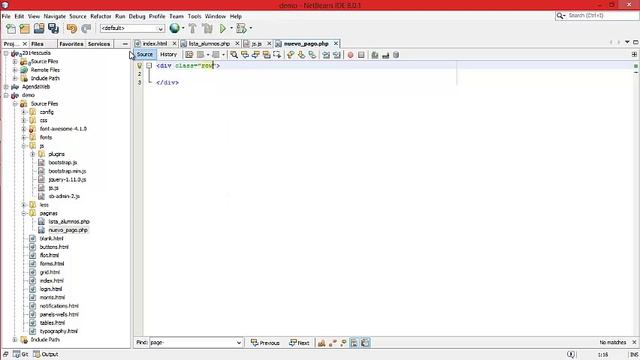The image size is (640, 360).
Task: Click the Redo toolbar icon
Action: 86,28
